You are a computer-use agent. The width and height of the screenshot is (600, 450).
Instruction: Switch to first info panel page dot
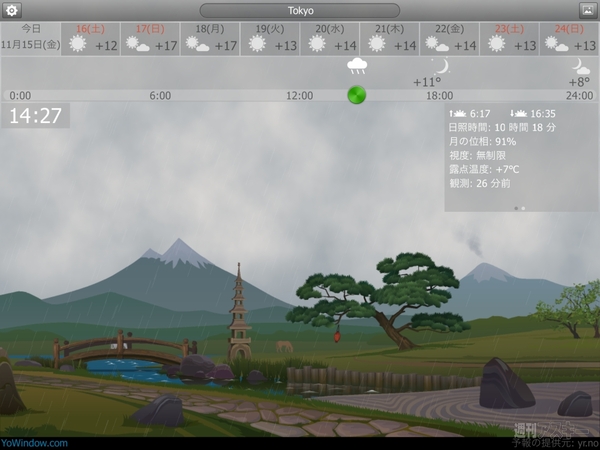[516, 209]
